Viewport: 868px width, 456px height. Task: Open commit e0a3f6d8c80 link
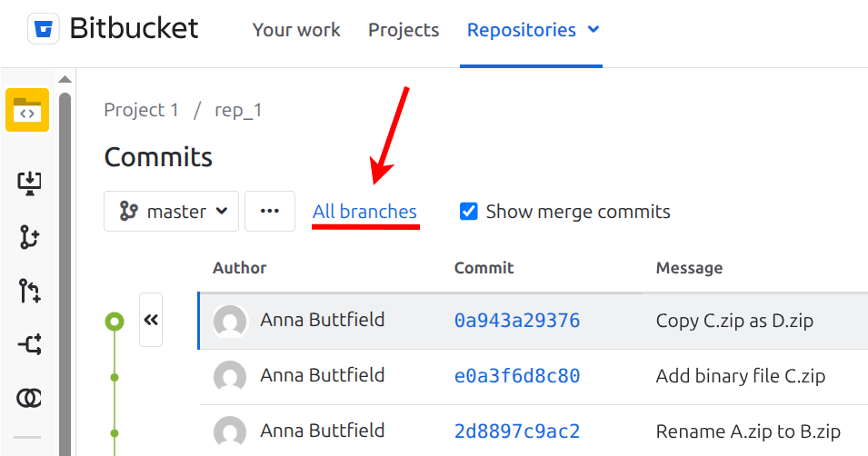coord(517,376)
